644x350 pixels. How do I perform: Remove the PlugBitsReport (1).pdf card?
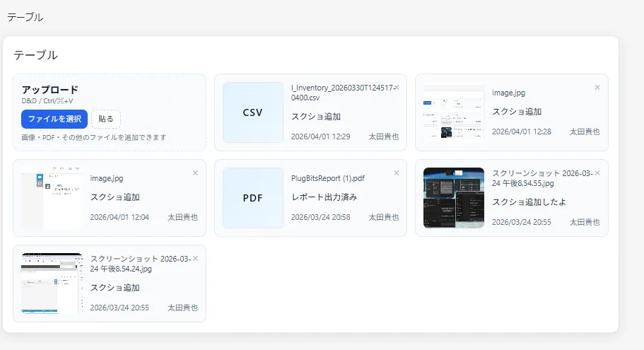point(397,173)
